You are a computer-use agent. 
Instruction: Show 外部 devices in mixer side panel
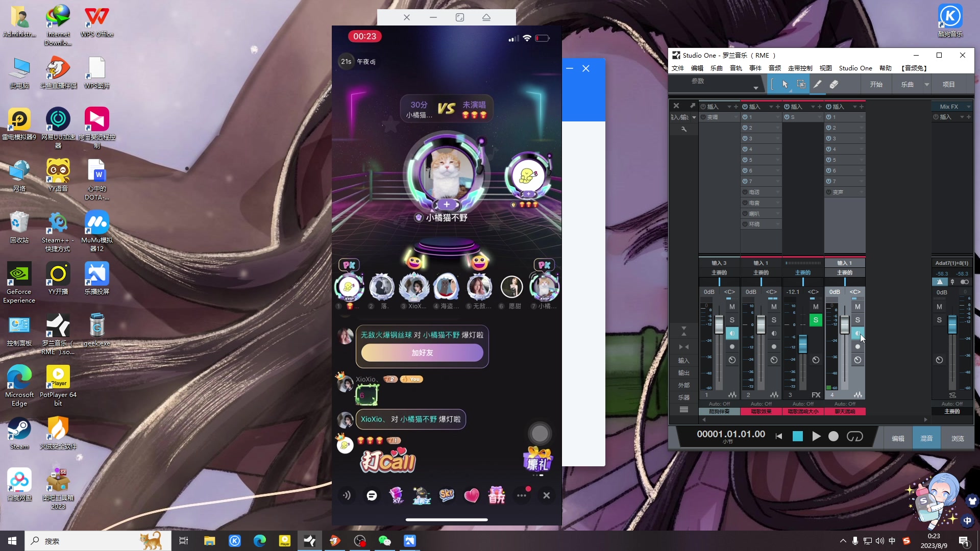[x=684, y=385]
